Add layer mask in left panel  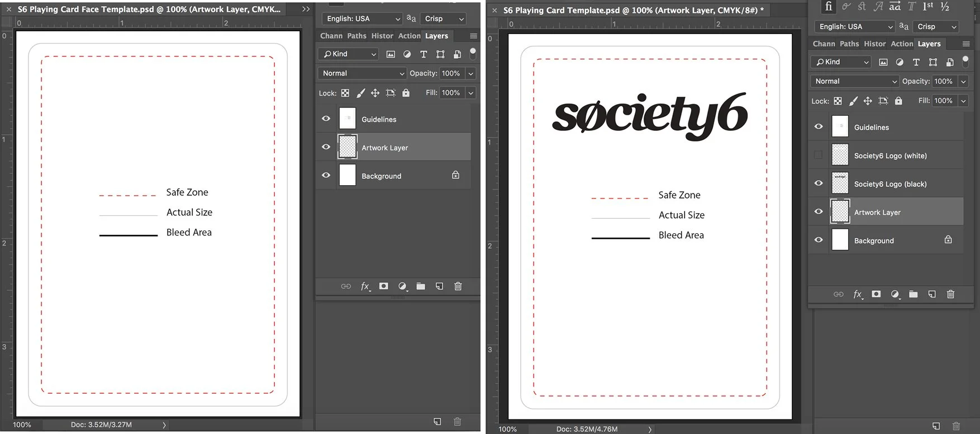pyautogui.click(x=383, y=286)
